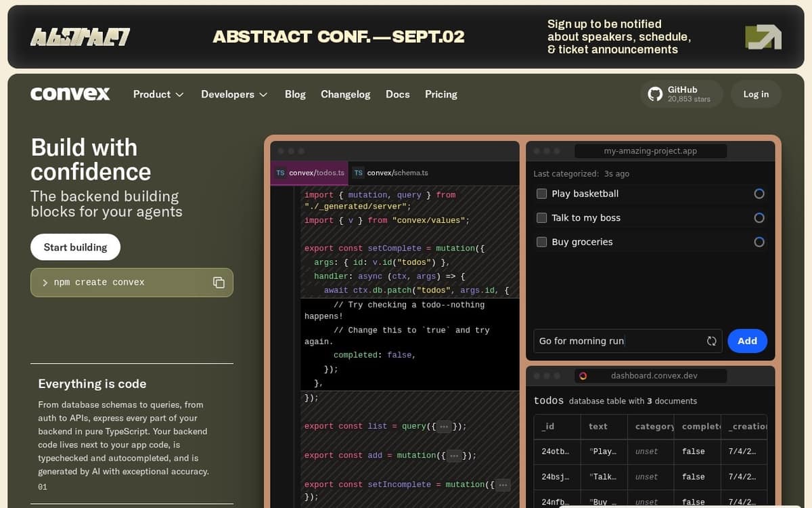The height and width of the screenshot is (508, 812).
Task: Expand collapsed code in export const add
Action: click(x=454, y=456)
